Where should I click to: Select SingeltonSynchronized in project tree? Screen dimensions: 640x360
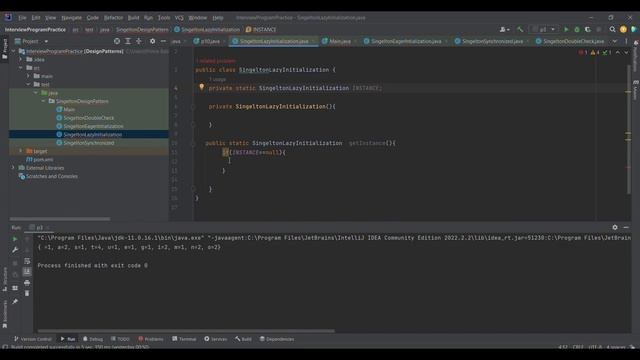click(x=89, y=143)
